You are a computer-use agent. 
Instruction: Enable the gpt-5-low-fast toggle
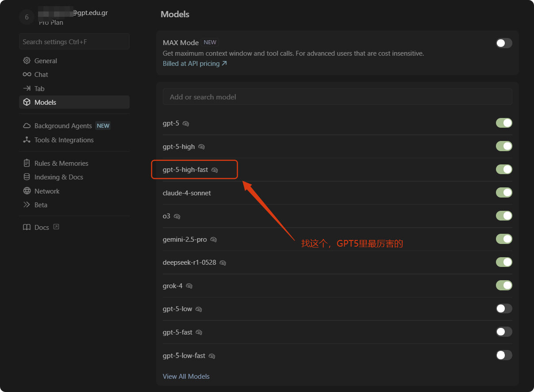point(504,355)
